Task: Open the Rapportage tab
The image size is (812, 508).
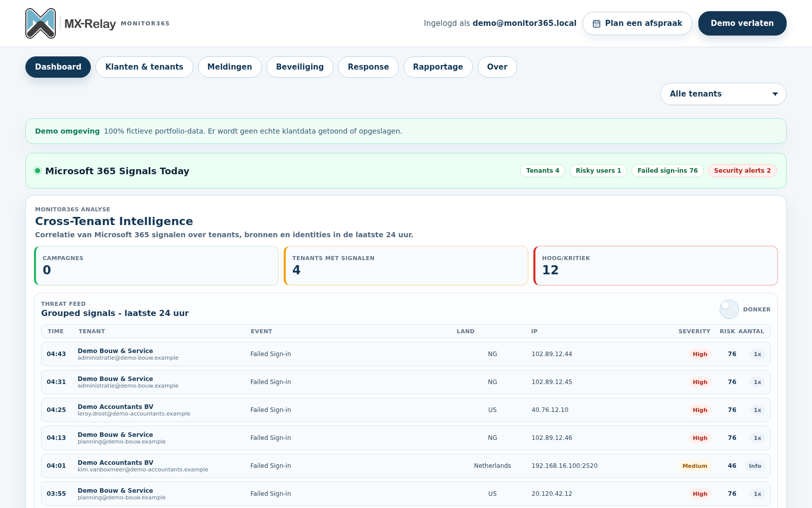Action: click(x=438, y=67)
